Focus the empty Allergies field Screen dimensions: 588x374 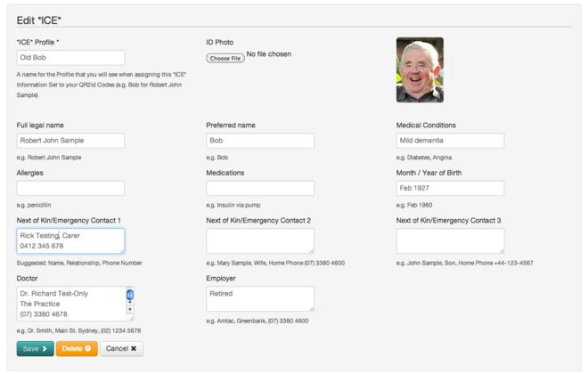70,188
